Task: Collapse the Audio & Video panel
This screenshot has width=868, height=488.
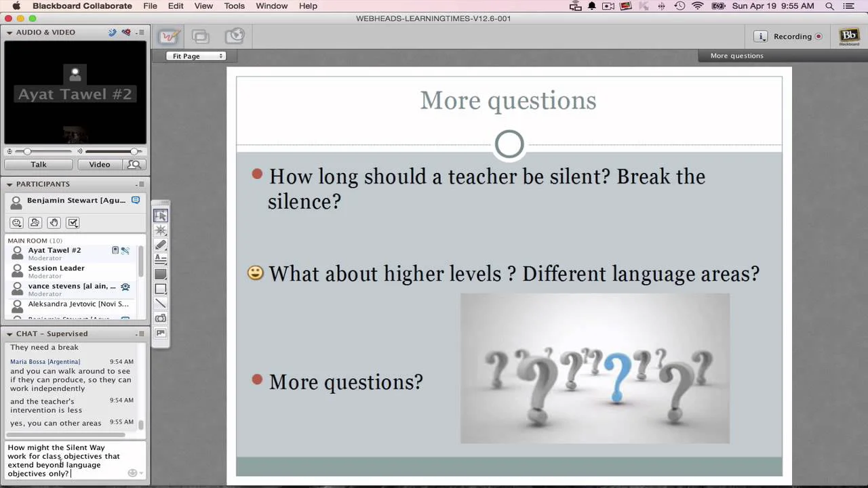Action: pyautogui.click(x=9, y=33)
